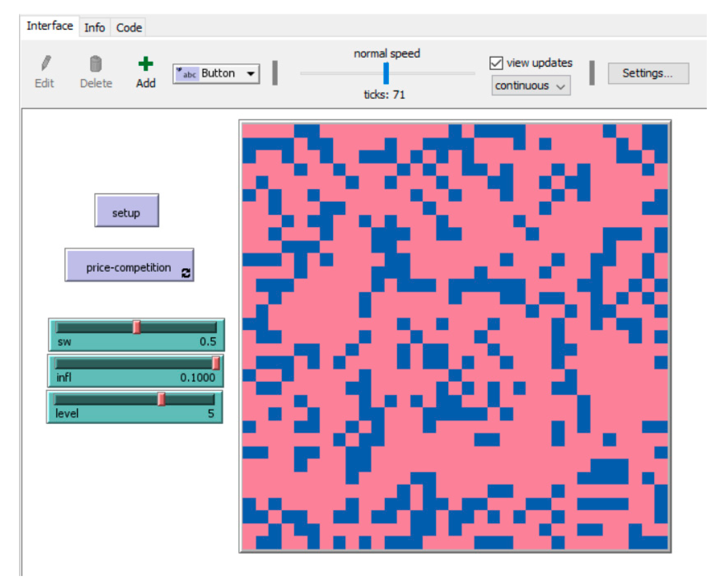Click the level slider handle
The width and height of the screenshot is (722, 588).
pyautogui.click(x=161, y=399)
